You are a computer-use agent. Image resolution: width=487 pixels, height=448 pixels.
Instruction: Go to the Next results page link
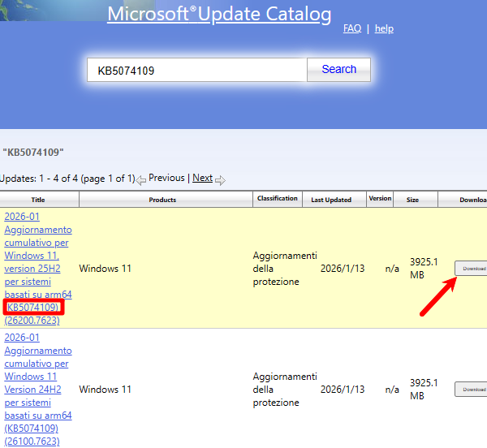click(x=202, y=178)
